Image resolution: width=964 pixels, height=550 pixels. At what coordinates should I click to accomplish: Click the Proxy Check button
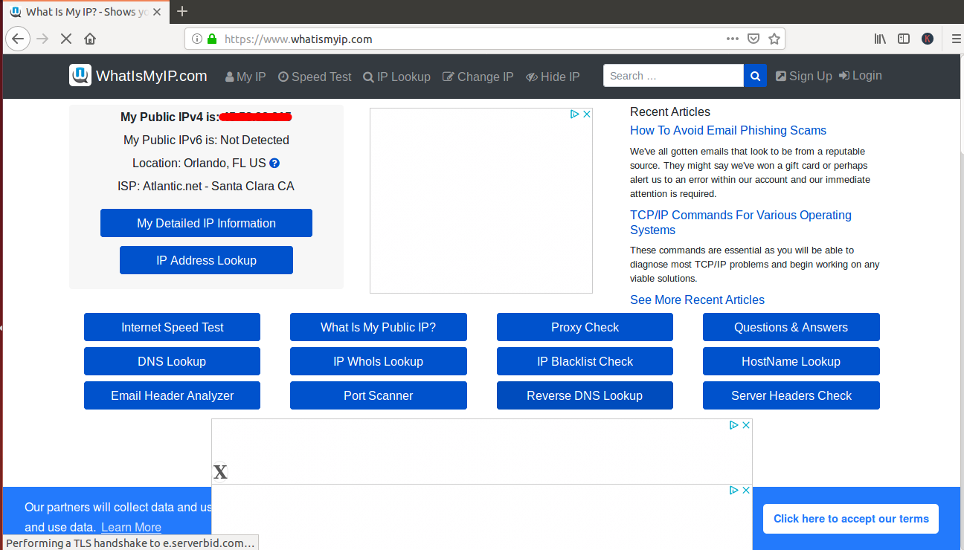coord(585,327)
